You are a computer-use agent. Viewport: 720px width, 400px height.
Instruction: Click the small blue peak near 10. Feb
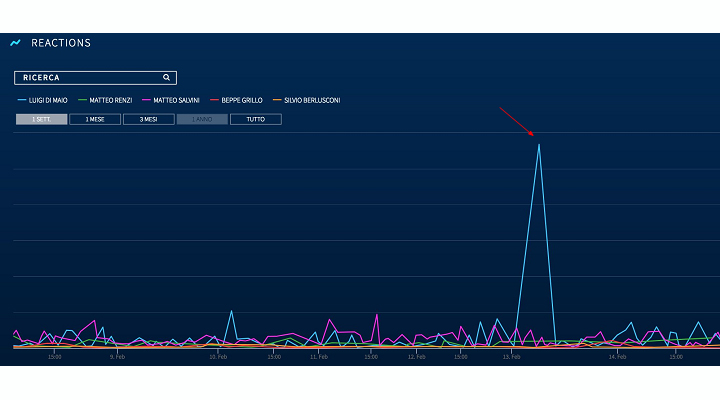click(231, 311)
